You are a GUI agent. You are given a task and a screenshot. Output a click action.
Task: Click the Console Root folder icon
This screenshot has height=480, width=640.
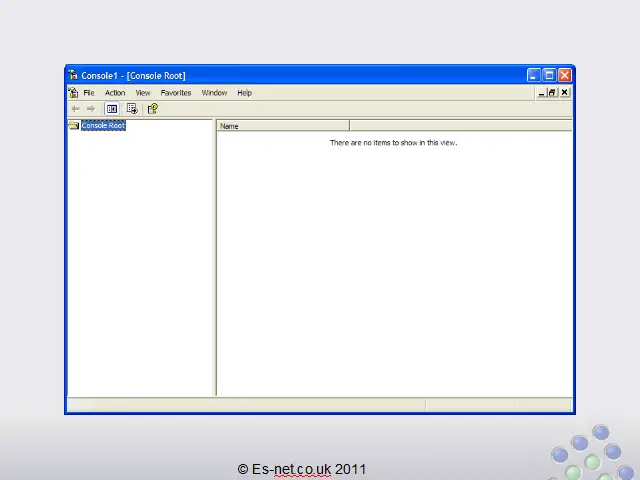point(74,125)
